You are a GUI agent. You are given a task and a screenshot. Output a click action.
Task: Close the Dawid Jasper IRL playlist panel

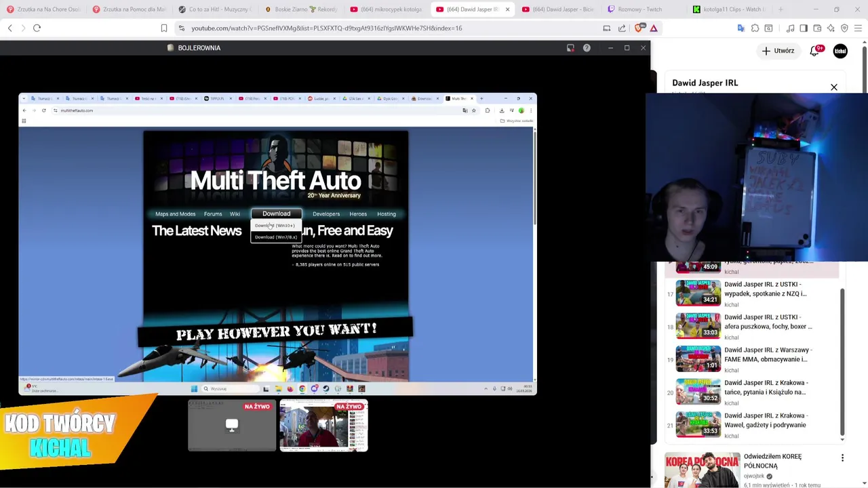(834, 87)
